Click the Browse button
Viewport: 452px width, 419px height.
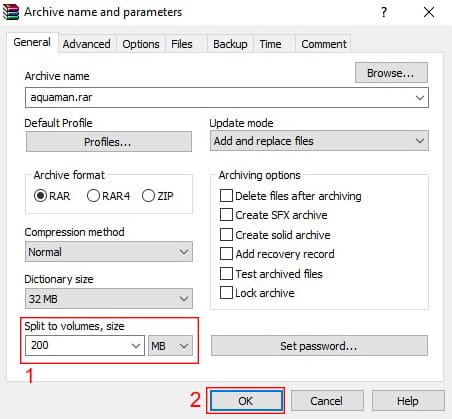tap(391, 73)
